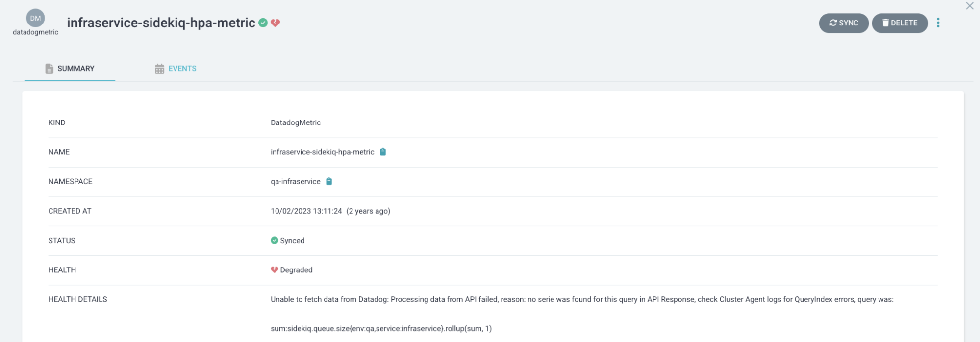980x342 pixels.
Task: Copy the qa-infraservice namespace using the clipboard icon
Action: [329, 181]
